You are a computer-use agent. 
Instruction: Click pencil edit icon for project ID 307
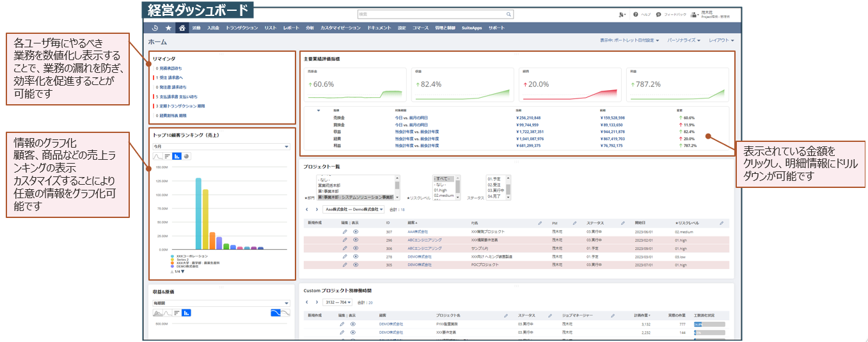(344, 231)
